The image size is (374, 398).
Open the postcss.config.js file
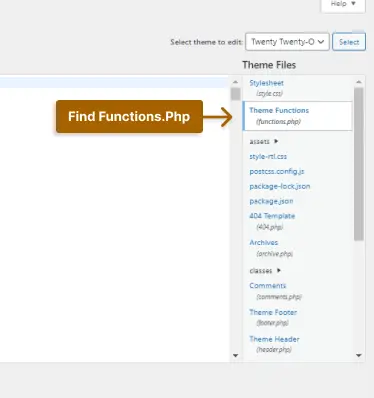point(277,171)
